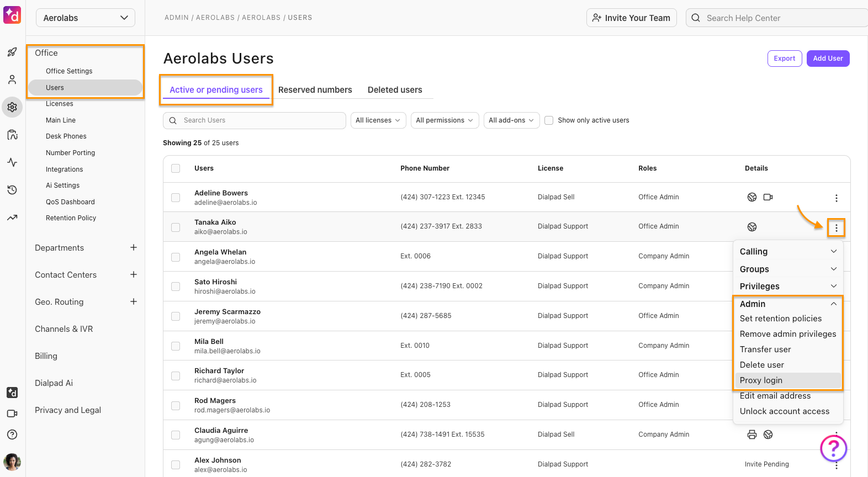Viewport: 868px width, 477px height.
Task: Check the box for Sato Hiroshi
Action: [176, 287]
